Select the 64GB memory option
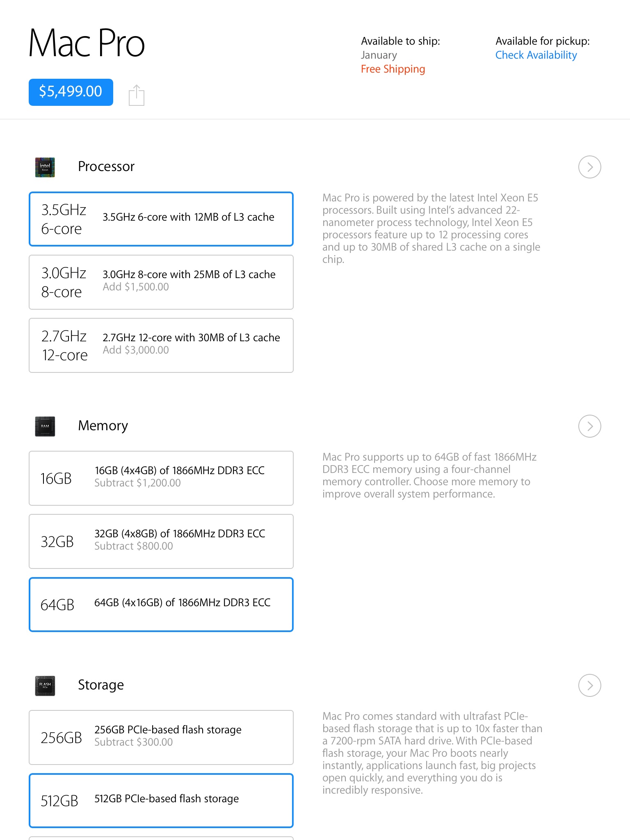Image resolution: width=630 pixels, height=840 pixels. point(161,605)
